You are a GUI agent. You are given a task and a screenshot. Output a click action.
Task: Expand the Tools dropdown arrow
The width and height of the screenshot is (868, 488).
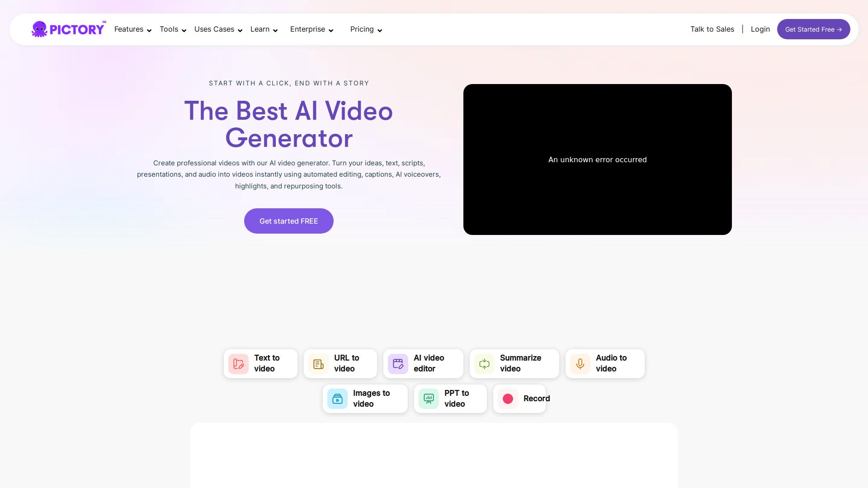tap(184, 30)
